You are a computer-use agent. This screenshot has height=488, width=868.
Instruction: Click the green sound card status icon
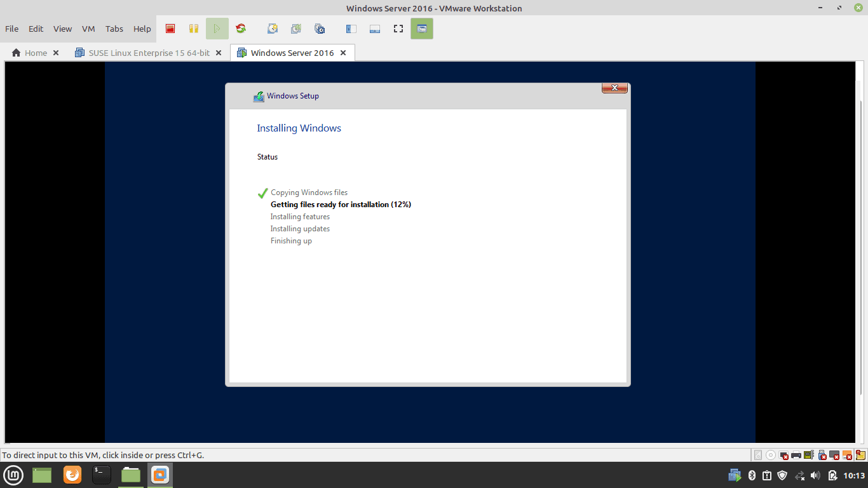809,455
